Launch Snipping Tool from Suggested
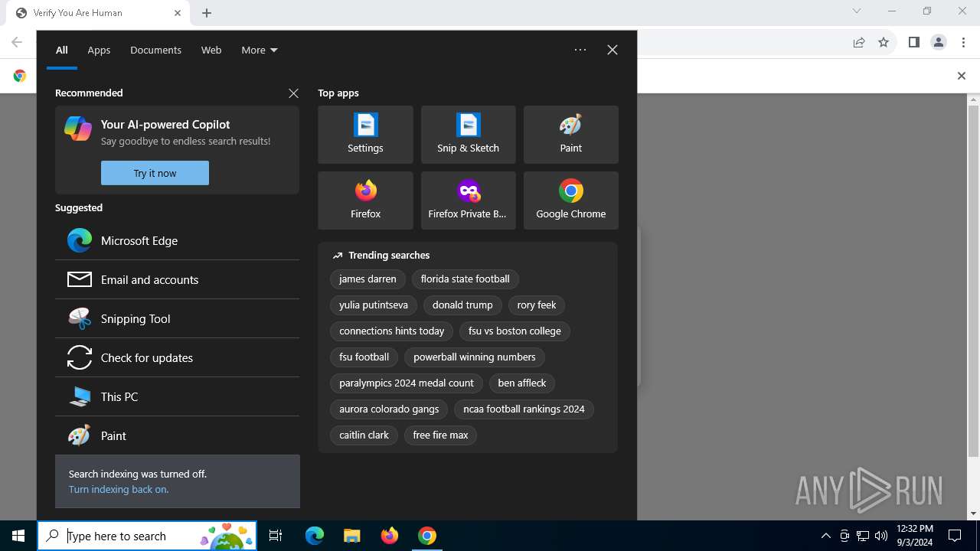980x551 pixels. (x=177, y=318)
